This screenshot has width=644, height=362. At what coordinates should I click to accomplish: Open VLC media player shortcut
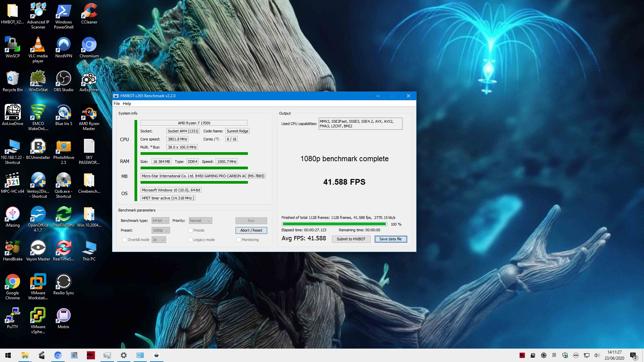(38, 50)
